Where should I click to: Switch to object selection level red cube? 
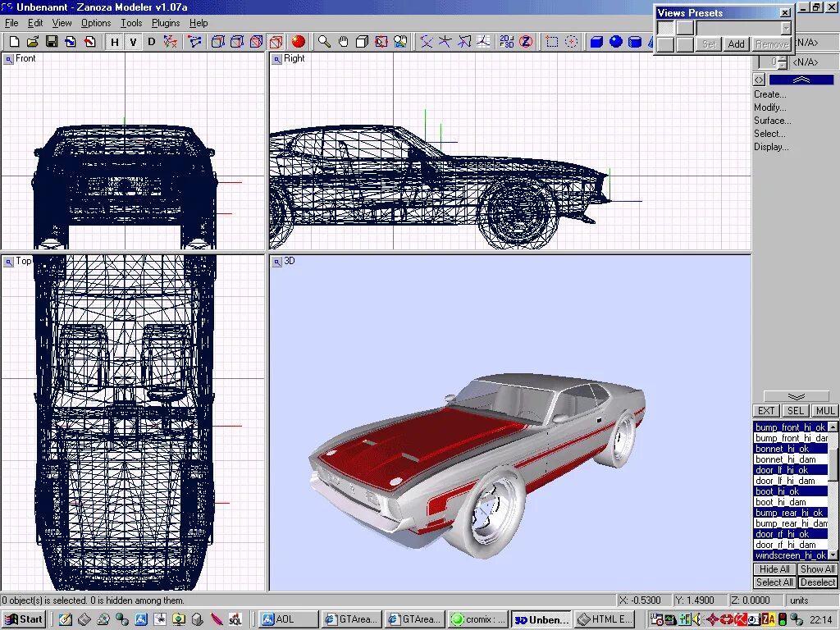click(276, 42)
